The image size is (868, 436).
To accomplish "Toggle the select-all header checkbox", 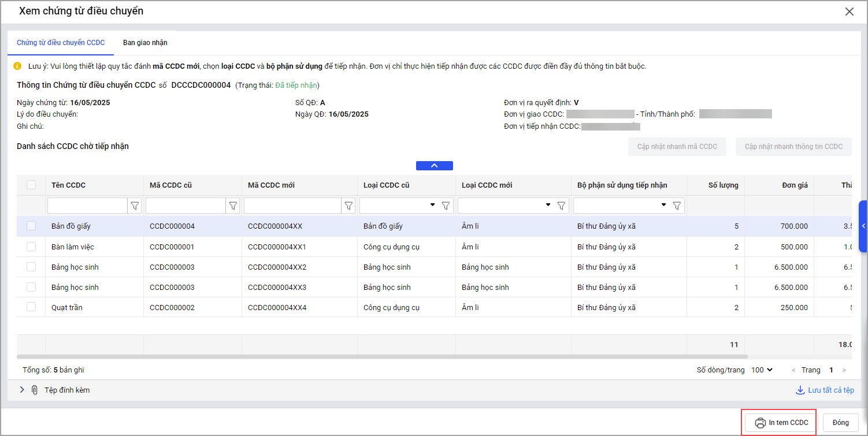I will tap(31, 185).
